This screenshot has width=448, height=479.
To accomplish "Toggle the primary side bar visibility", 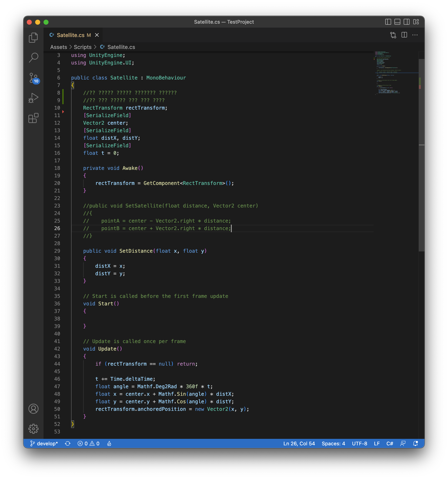I will pos(388,22).
